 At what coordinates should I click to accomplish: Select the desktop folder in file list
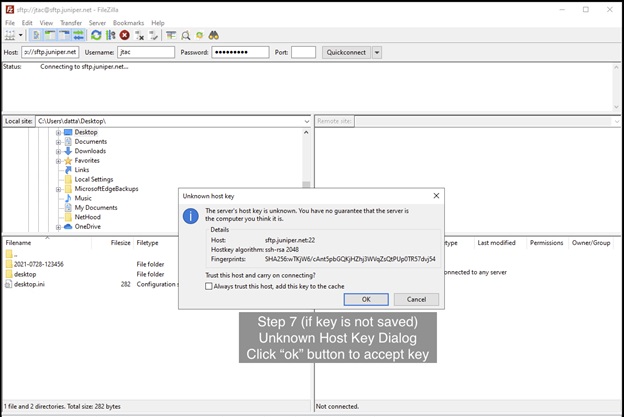[25, 274]
